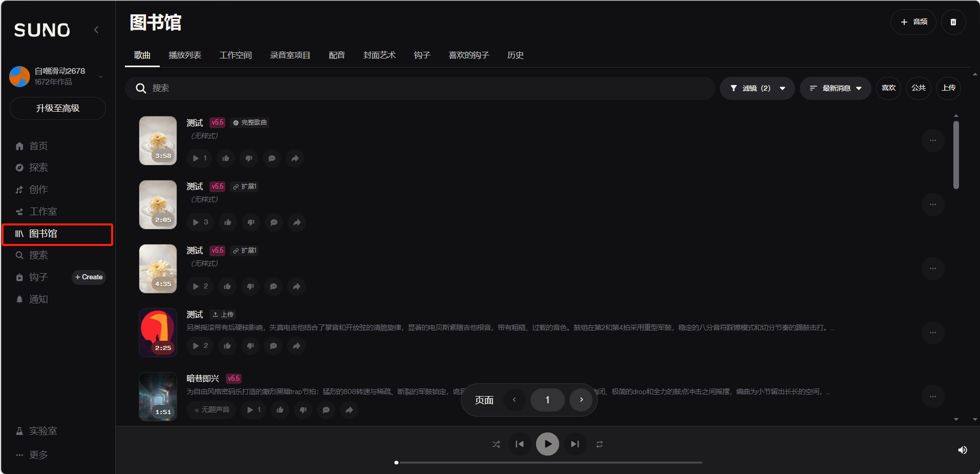Dislike the 2:05 测试 song
The width and height of the screenshot is (980, 474).
coord(251,222)
